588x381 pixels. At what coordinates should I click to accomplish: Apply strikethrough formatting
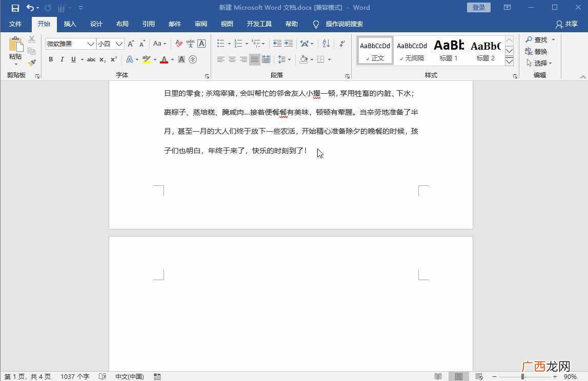[91, 59]
